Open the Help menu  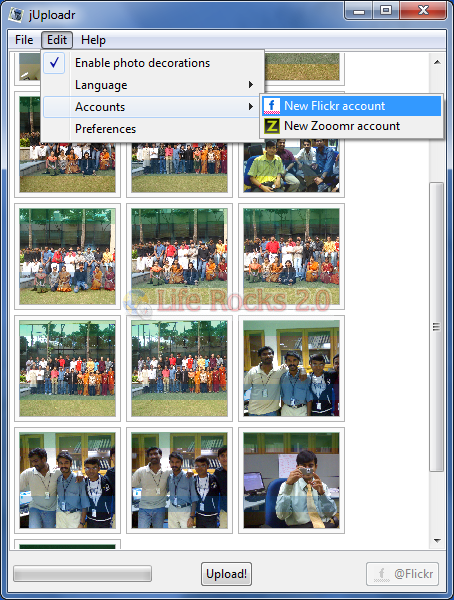(x=93, y=39)
